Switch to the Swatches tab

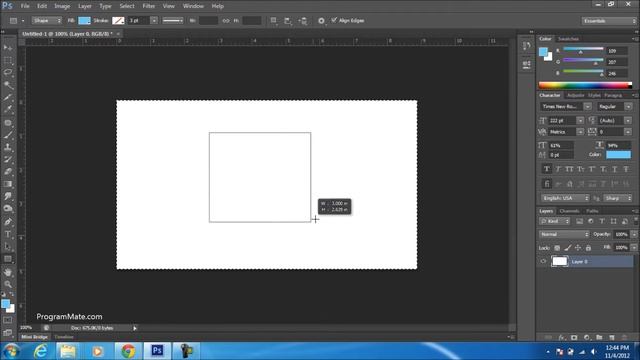pyautogui.click(x=568, y=39)
